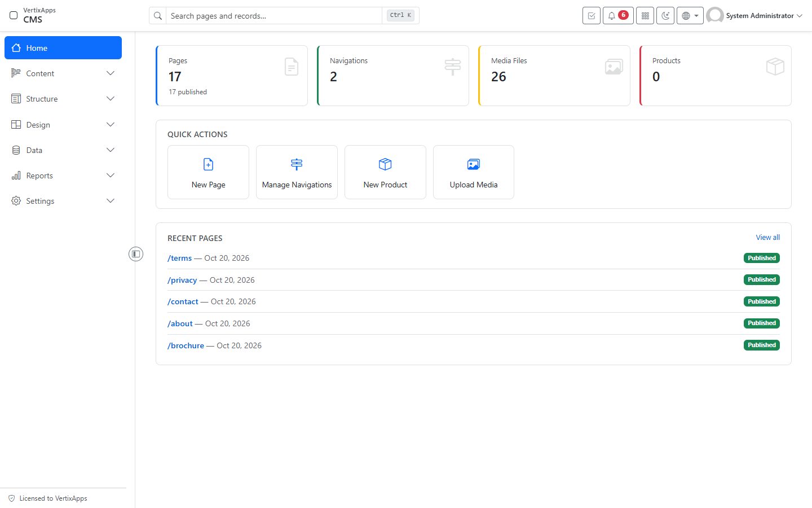Viewport: 812px width, 508px height.
Task: Click the search magnifier icon
Action: (158, 16)
